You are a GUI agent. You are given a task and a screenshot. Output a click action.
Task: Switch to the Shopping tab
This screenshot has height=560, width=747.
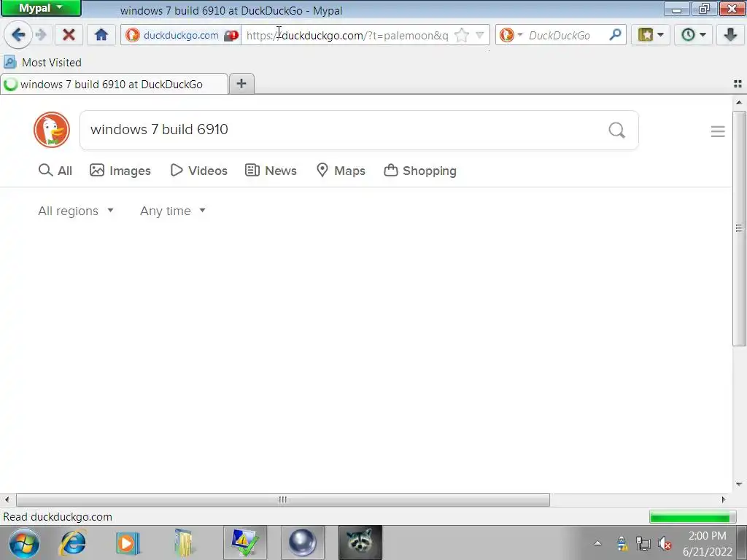point(420,171)
